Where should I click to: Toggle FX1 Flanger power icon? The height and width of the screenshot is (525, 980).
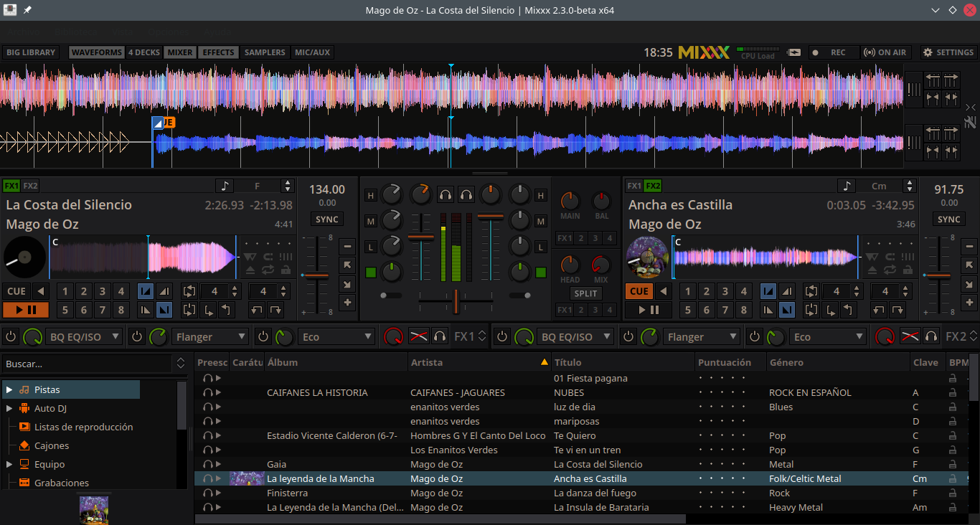[137, 336]
